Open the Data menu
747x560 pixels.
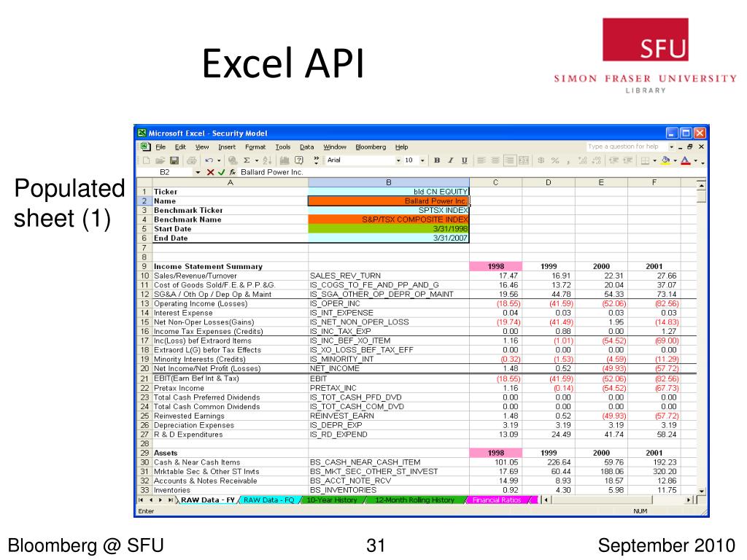[x=307, y=147]
